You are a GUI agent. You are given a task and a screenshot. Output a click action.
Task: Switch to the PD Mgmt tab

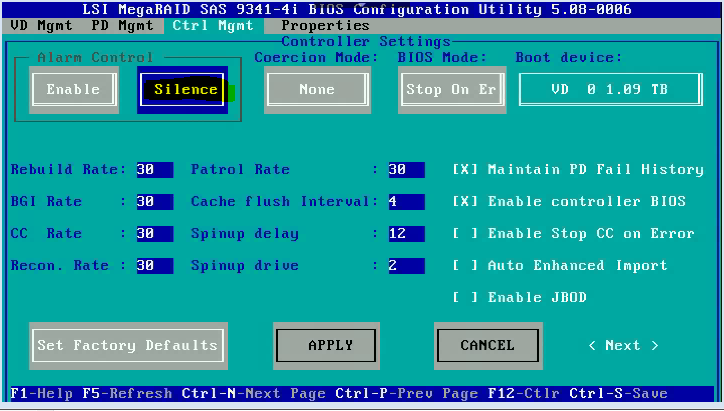click(122, 25)
